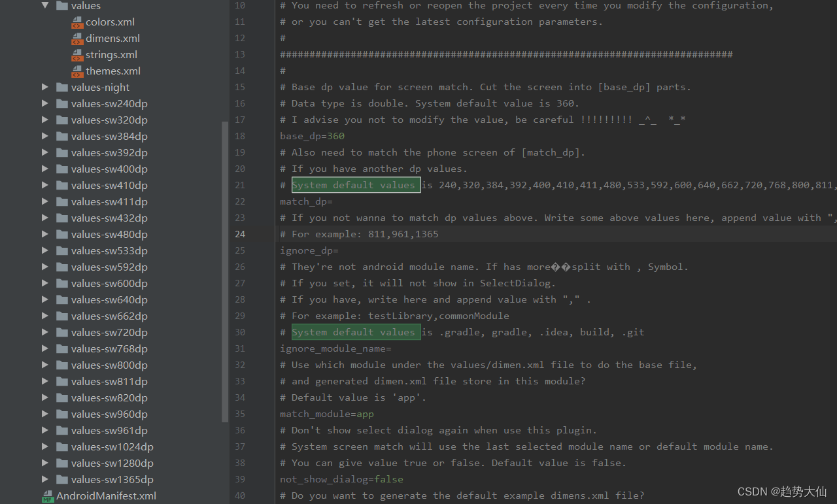Expand the values-night folder arrow
837x504 pixels.
click(45, 87)
